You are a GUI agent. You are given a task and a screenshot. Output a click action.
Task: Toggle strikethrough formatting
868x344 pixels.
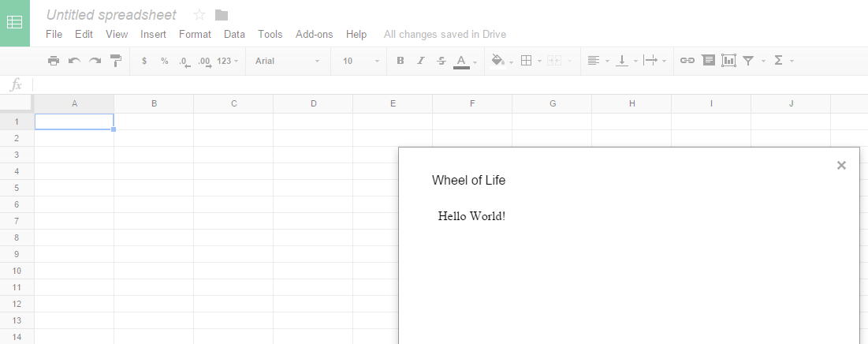pyautogui.click(x=441, y=61)
